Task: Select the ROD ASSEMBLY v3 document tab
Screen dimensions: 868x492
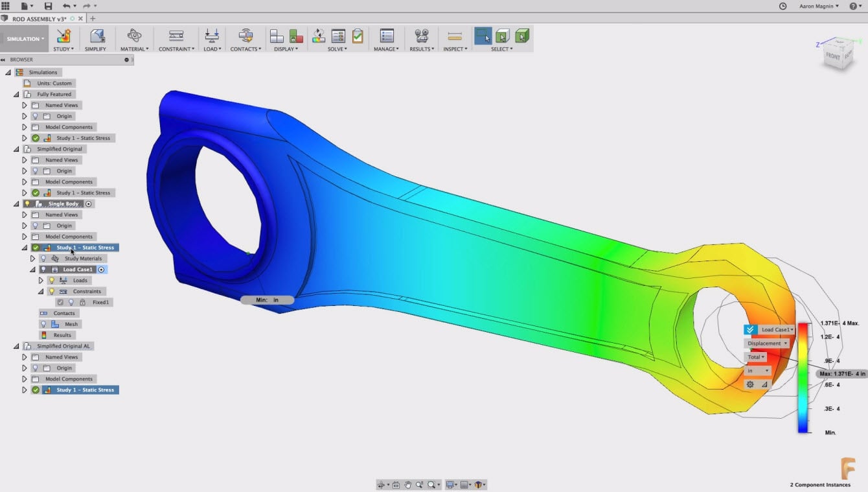Action: (38, 19)
